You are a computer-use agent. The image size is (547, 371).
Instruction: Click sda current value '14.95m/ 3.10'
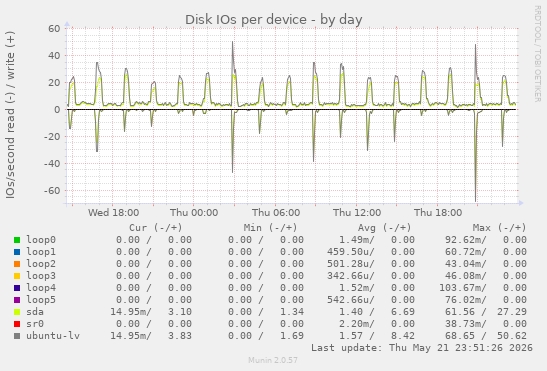click(x=151, y=312)
